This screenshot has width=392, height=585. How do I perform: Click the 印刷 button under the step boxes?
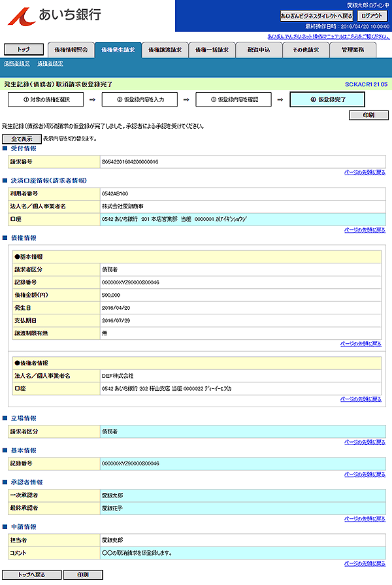[x=368, y=115]
